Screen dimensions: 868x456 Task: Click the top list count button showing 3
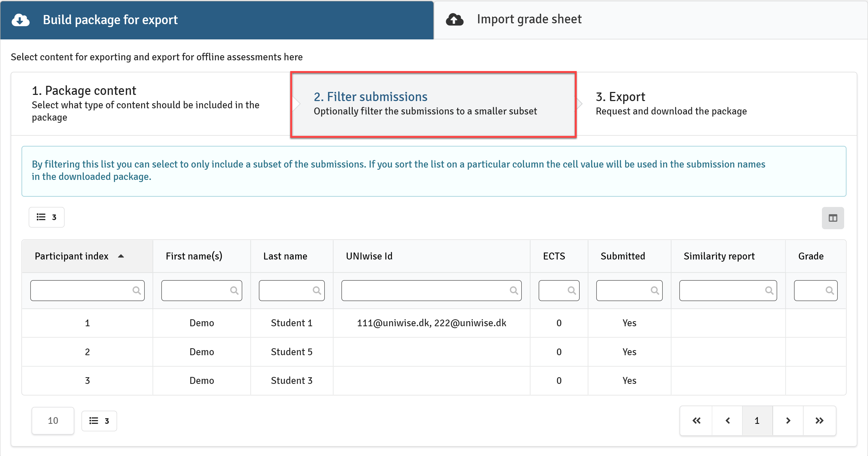[47, 217]
